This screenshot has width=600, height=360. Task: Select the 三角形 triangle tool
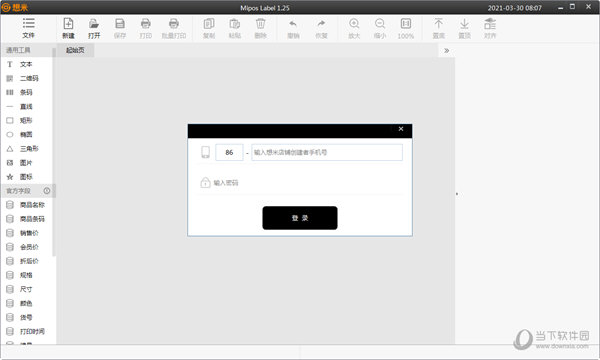click(x=27, y=149)
